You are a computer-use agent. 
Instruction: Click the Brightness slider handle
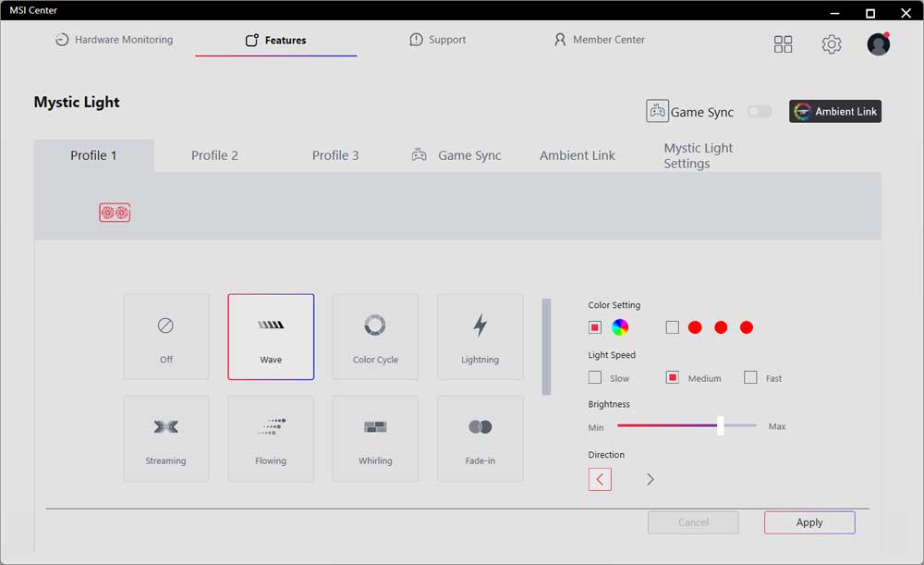[720, 425]
